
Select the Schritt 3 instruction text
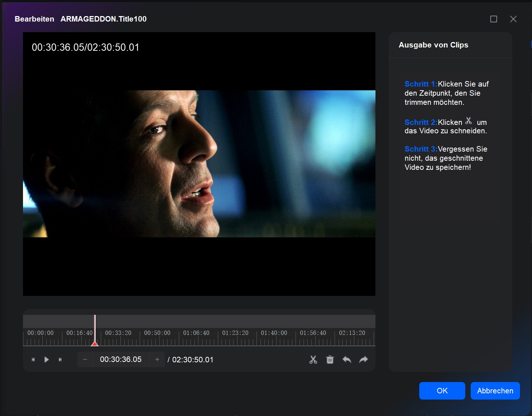(446, 158)
